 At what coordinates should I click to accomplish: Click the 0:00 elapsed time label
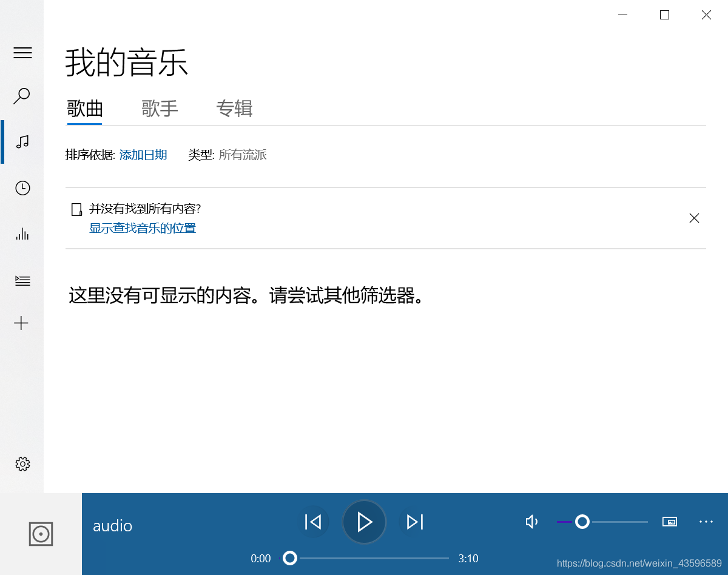[261, 559]
